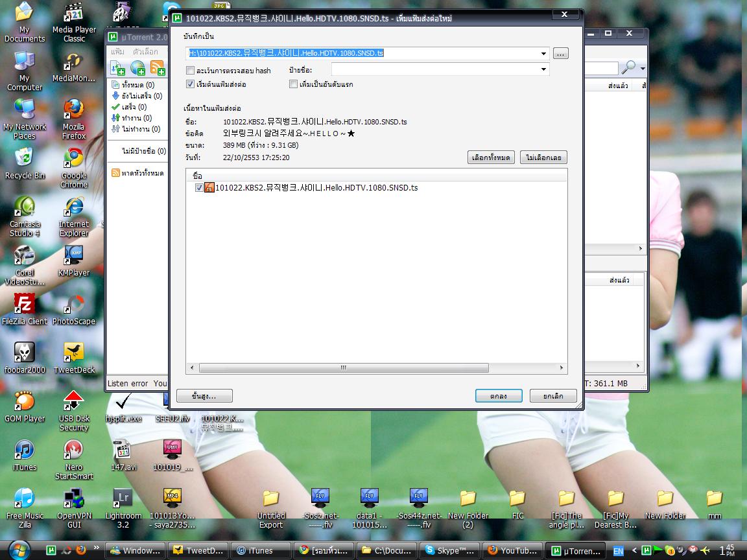The width and height of the screenshot is (747, 560).
Task: Open KMPlayer desktop icon
Action: coord(74,261)
